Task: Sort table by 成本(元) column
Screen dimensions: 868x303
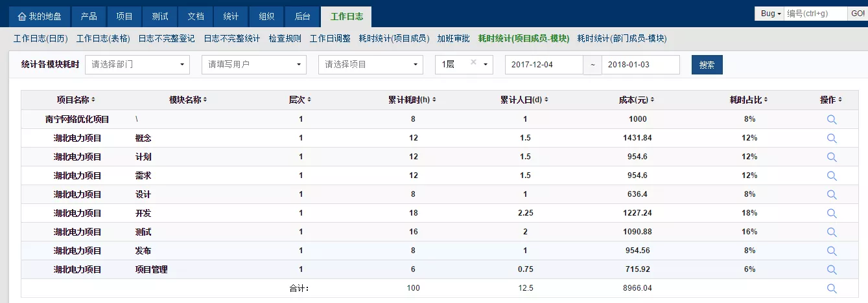Action: tap(637, 100)
